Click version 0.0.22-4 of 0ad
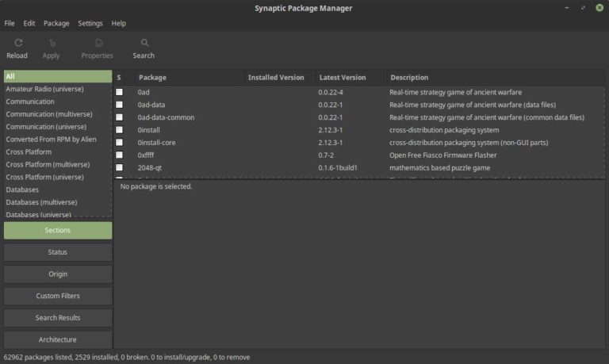Screen dimensions: 609x364 tap(331, 92)
